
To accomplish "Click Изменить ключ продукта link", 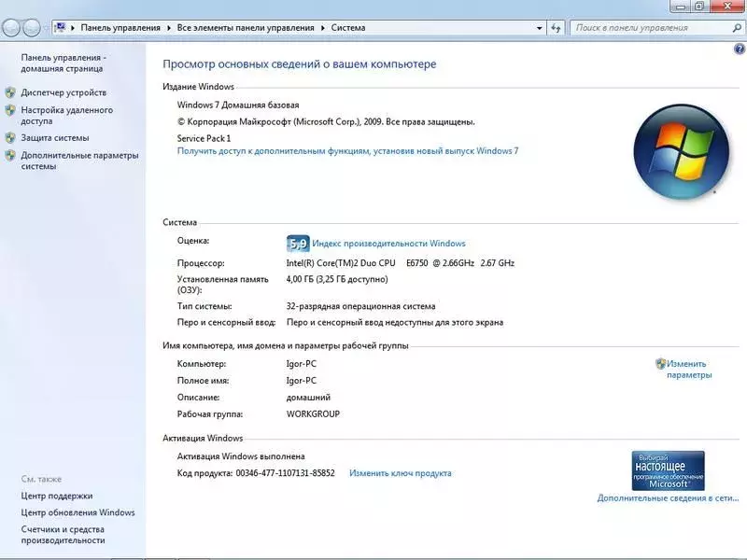I will [401, 473].
